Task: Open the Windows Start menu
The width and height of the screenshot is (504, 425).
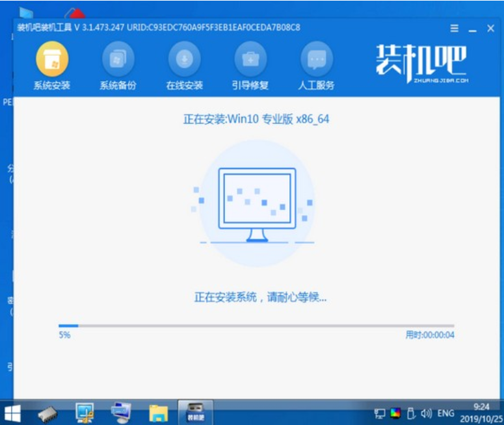Action: 12,413
